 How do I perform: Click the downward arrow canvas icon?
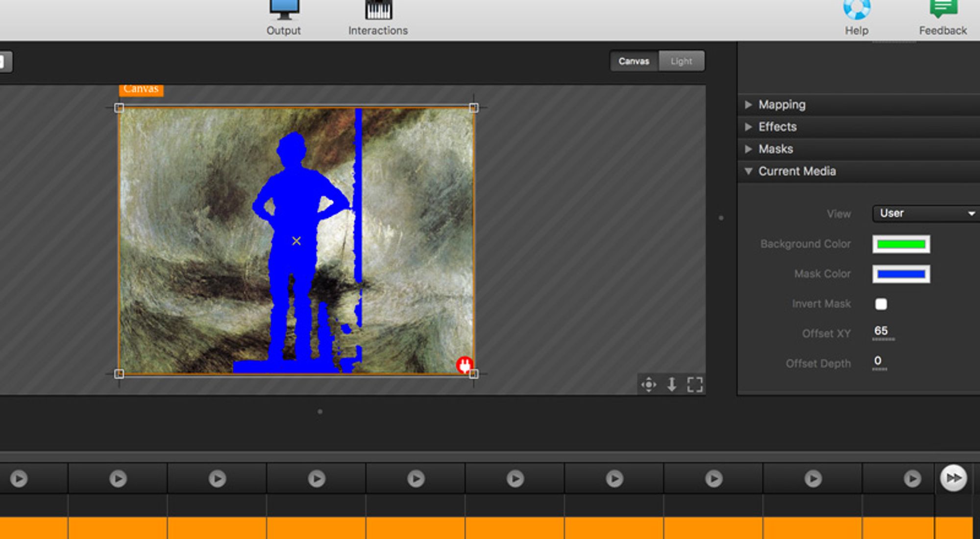tap(672, 385)
